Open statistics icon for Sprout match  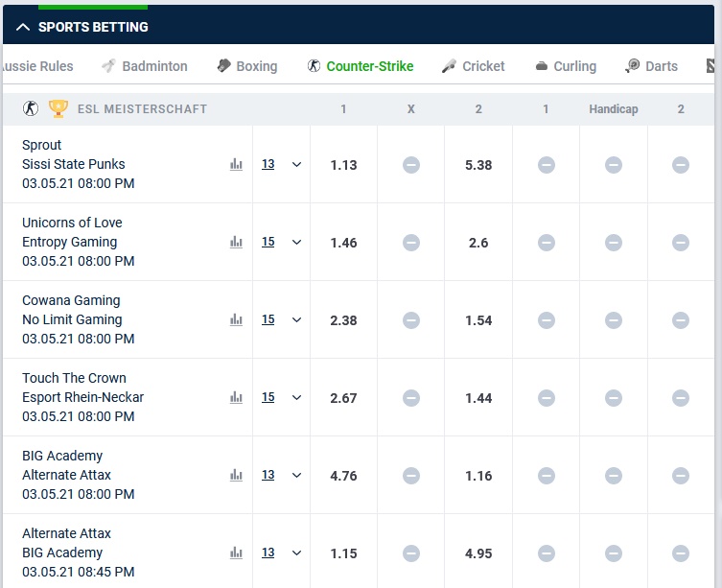pos(236,165)
